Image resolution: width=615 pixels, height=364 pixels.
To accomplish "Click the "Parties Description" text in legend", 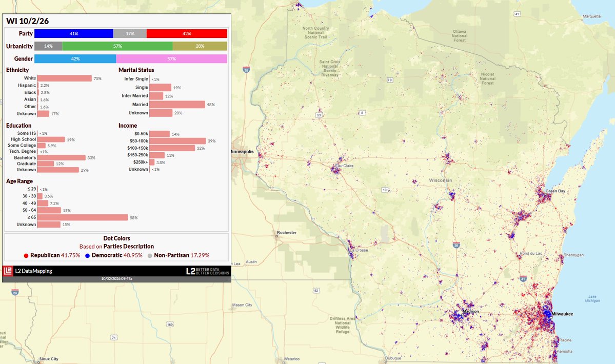I will (x=129, y=247).
